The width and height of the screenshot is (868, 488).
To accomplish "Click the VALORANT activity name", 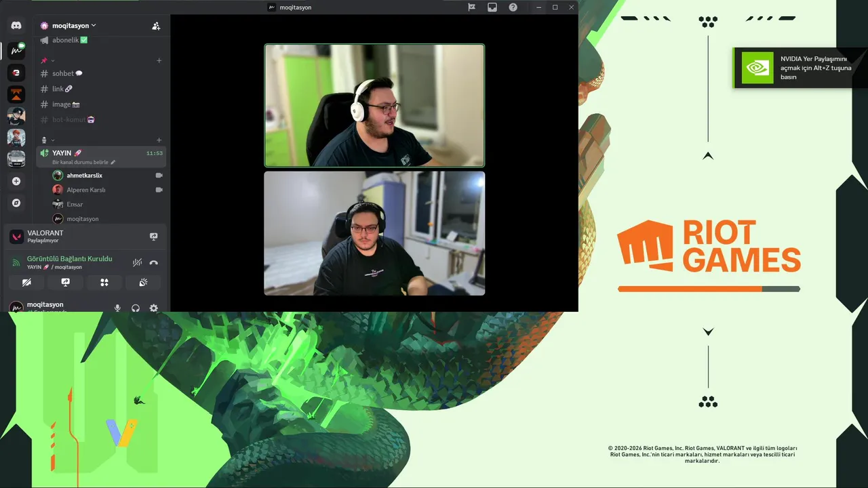I will coord(45,233).
